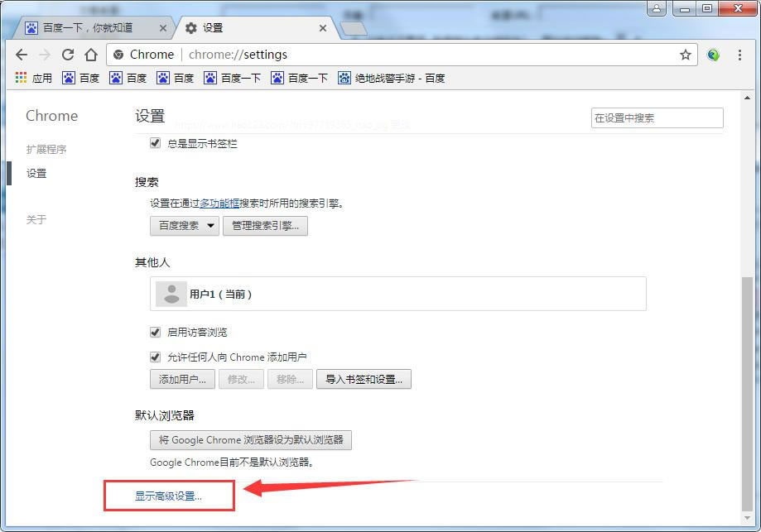Click the 在设置中搜索 search field
The height and width of the screenshot is (532, 761).
tap(657, 118)
